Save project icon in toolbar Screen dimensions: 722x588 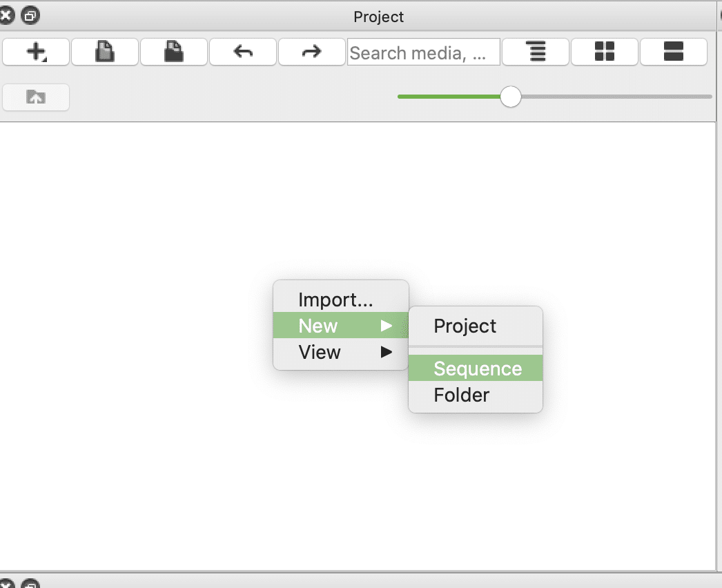point(173,52)
